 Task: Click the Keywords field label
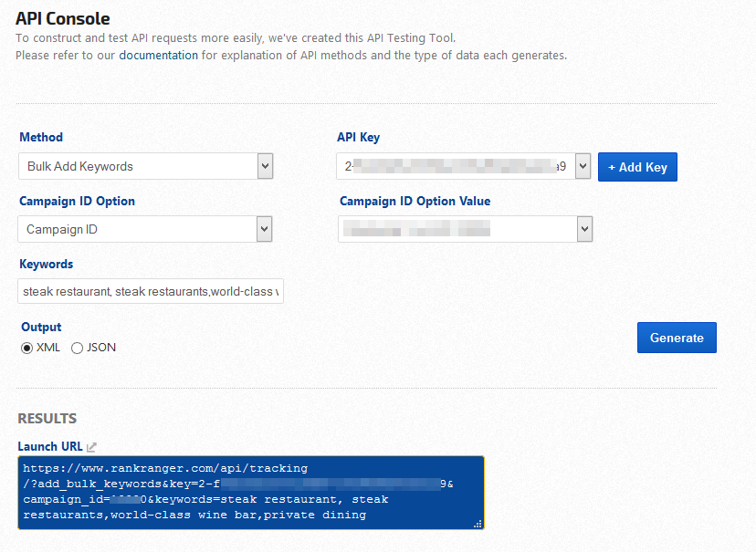click(x=46, y=264)
